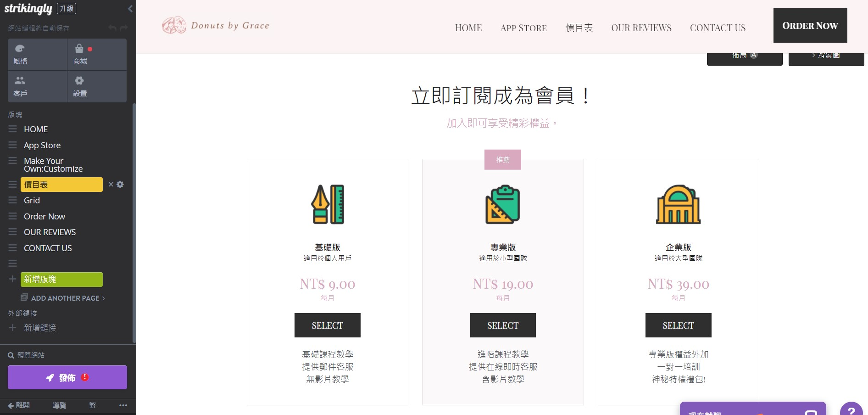Click the 預覽網站 preview magnifier icon
This screenshot has width=868, height=415.
(10, 355)
